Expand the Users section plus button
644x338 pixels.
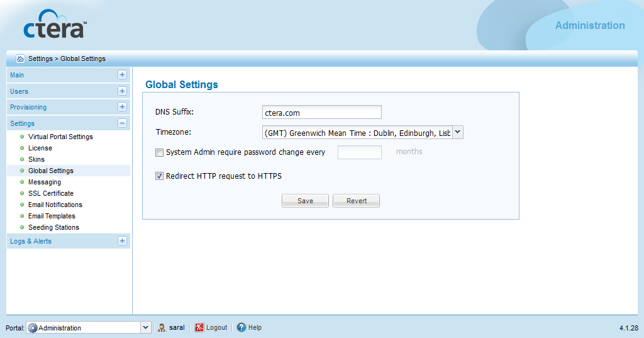[x=122, y=91]
